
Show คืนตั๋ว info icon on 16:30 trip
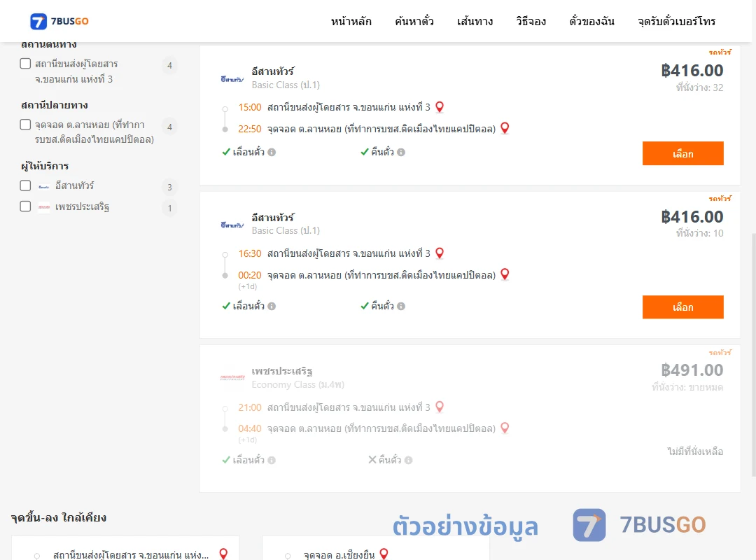point(401,307)
